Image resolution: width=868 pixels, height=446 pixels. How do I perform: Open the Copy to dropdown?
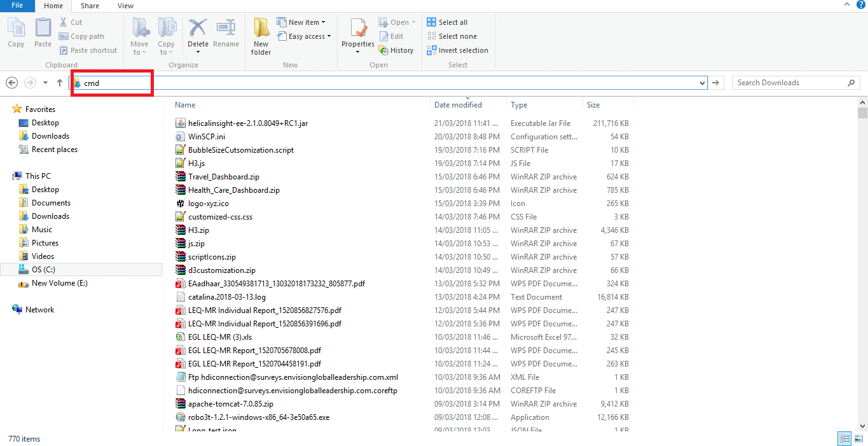click(166, 36)
